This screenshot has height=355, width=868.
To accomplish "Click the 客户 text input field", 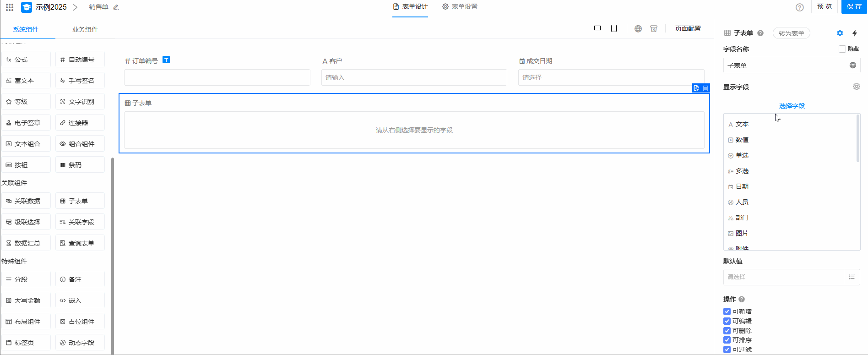I will 414,77.
